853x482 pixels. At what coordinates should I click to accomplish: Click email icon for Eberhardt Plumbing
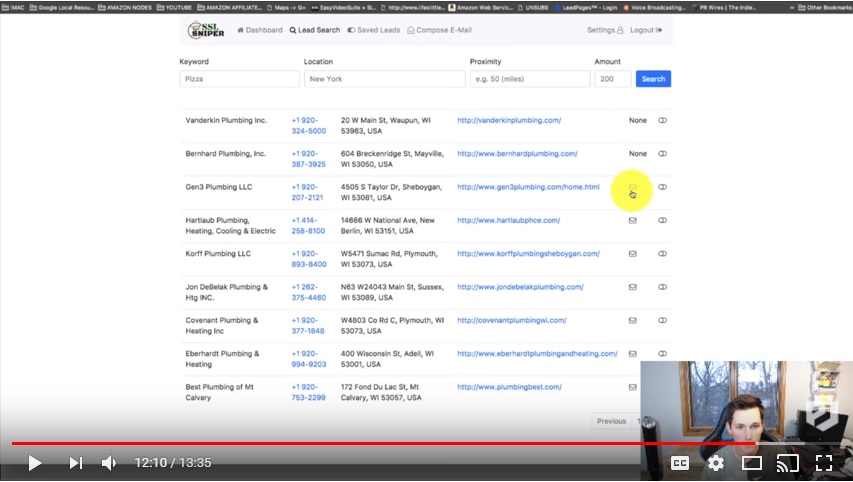tap(633, 354)
